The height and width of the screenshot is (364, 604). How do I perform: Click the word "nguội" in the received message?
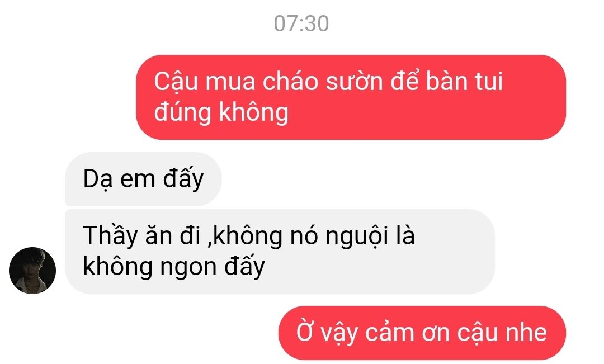[x=357, y=236]
